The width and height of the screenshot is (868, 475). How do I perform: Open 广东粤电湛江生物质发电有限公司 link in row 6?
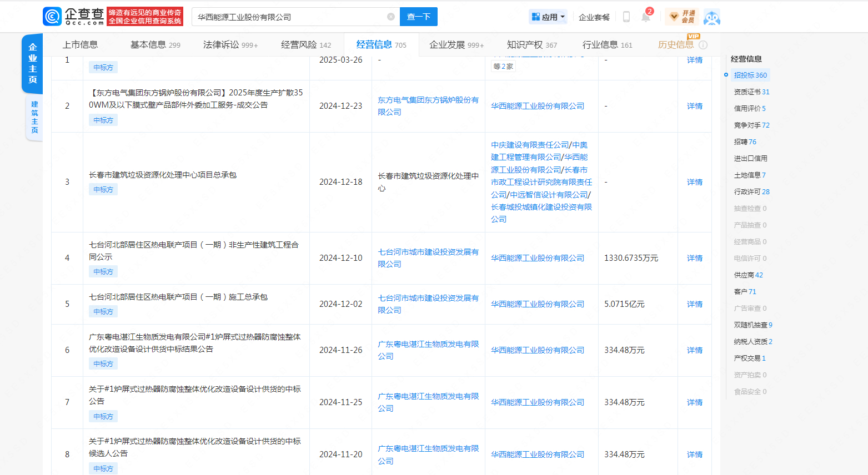[x=428, y=350]
